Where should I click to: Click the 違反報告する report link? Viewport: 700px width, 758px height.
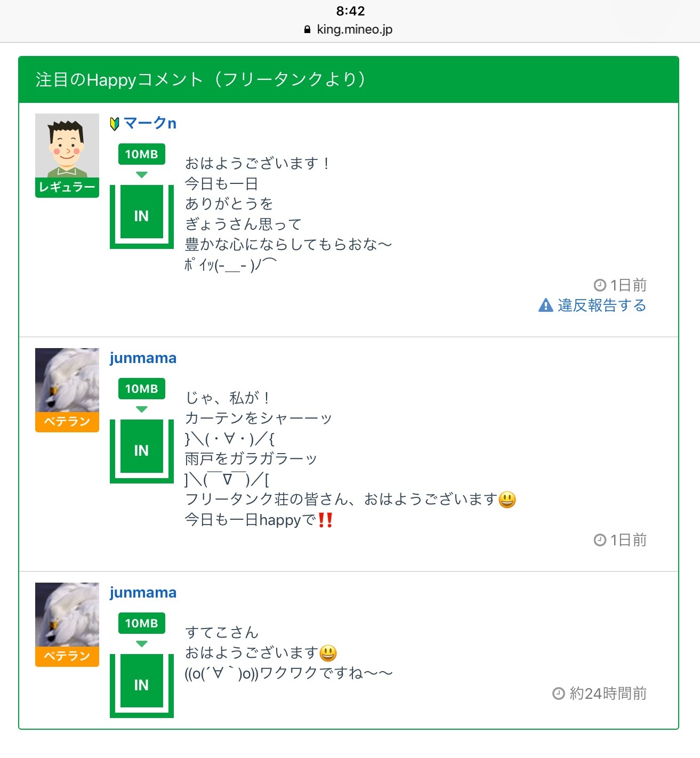tap(601, 305)
